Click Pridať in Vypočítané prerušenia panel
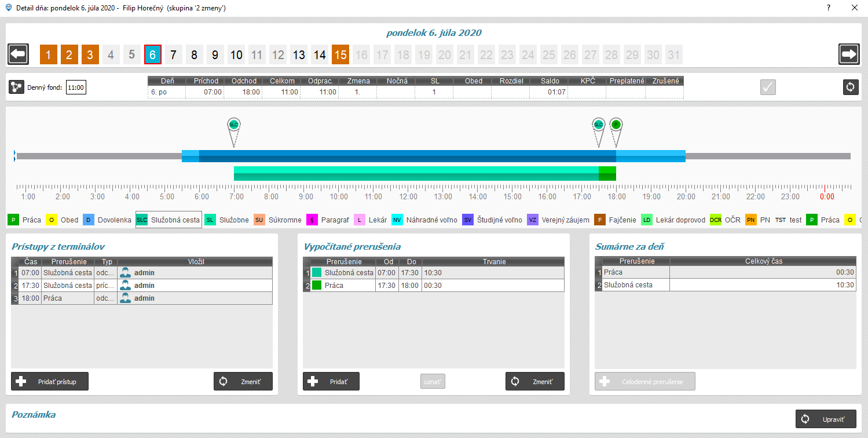 331,381
